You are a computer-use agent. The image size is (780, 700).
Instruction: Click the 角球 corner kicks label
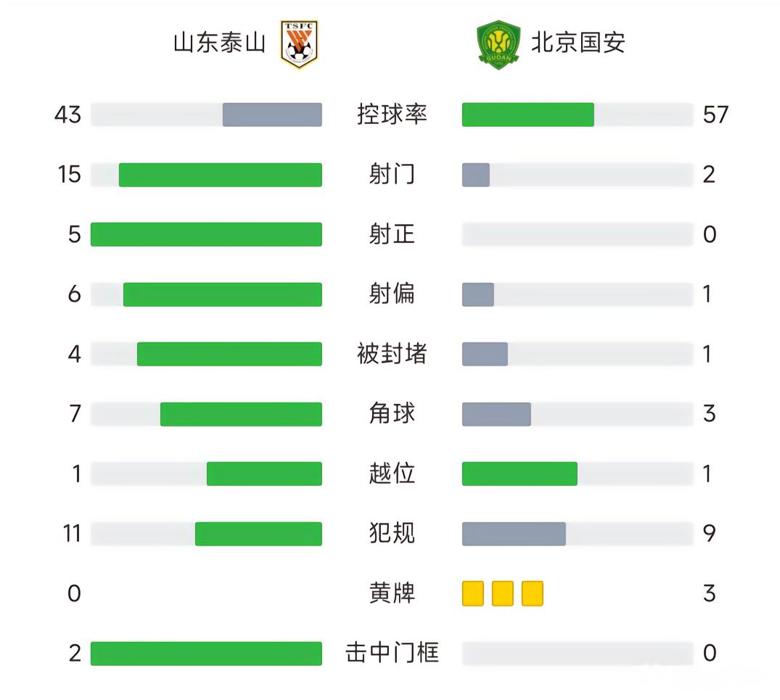point(392,414)
